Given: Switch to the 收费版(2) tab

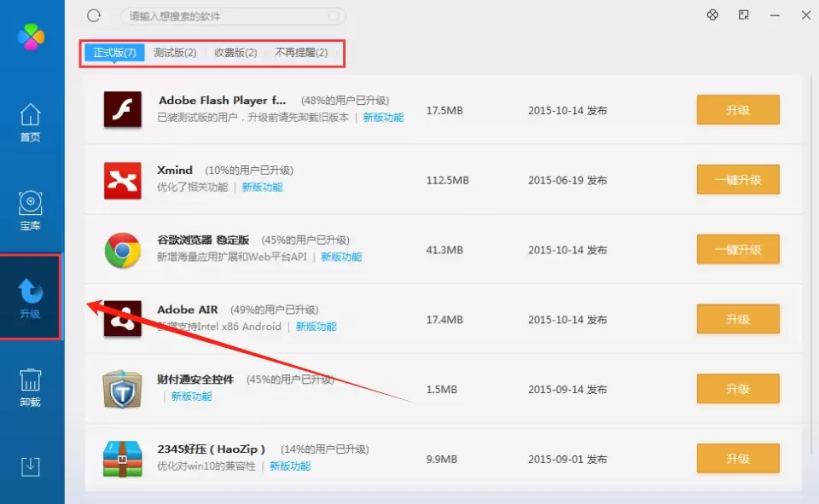Looking at the screenshot, I should (235, 52).
